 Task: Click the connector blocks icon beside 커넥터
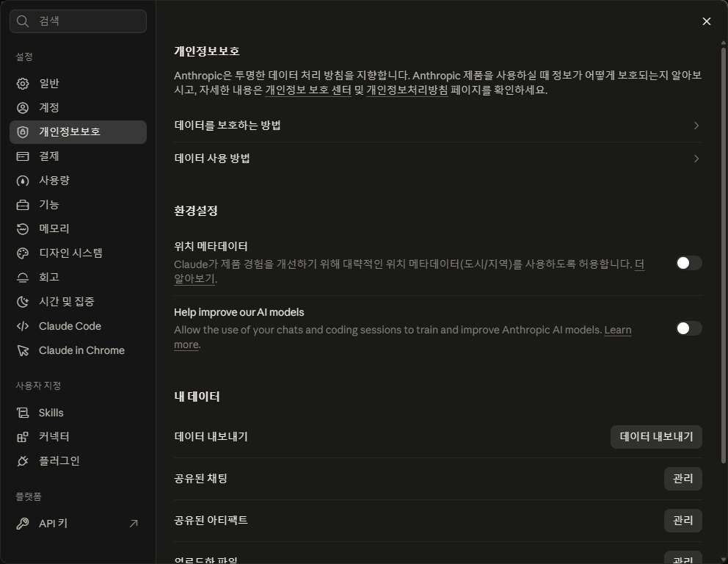click(23, 437)
